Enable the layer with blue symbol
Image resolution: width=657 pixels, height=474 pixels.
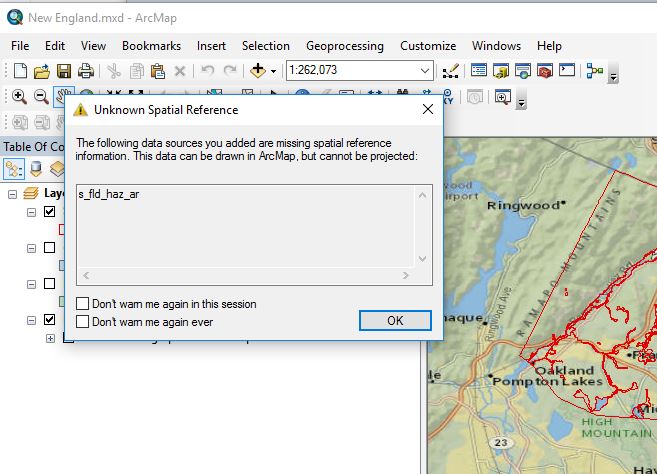coord(49,248)
